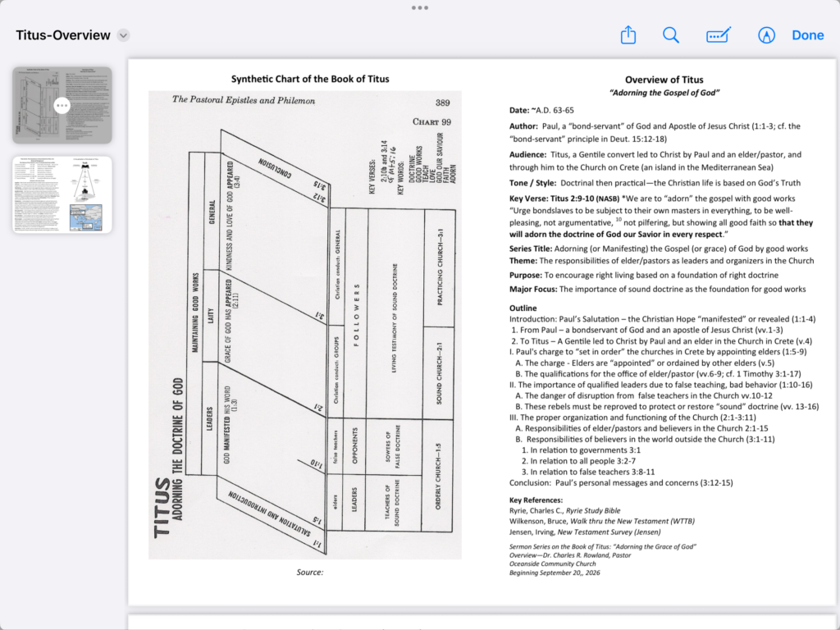840x630 pixels.
Task: Open the multitasking three-dot control at top
Action: [420, 8]
